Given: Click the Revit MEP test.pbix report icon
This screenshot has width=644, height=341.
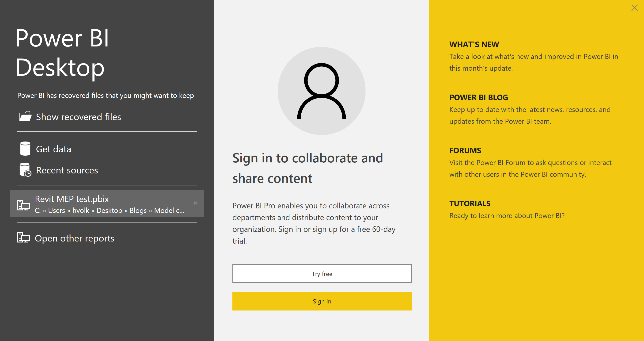Looking at the screenshot, I should pos(23,205).
